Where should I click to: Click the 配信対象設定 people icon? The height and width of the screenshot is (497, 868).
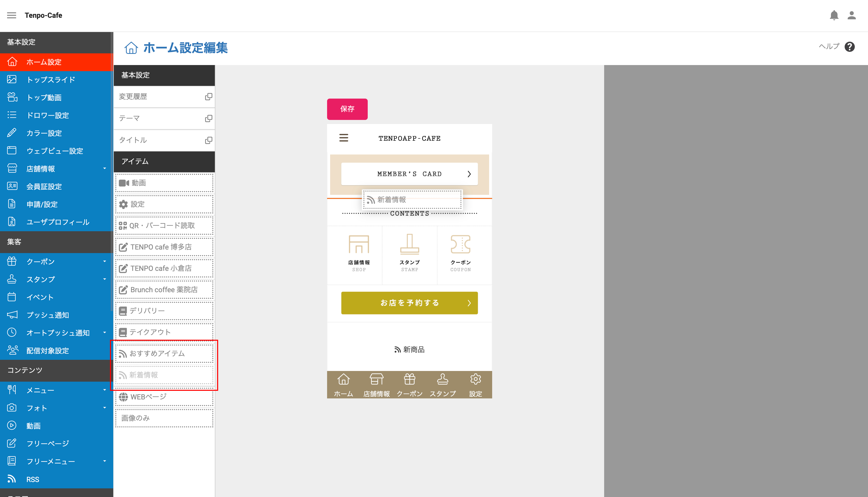13,350
